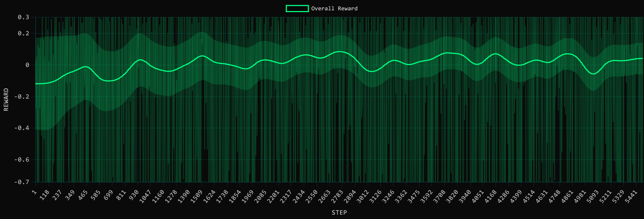The height and width of the screenshot is (219, 644).
Task: Select the -0.4 y-axis tick label
Action: pyautogui.click(x=21, y=128)
